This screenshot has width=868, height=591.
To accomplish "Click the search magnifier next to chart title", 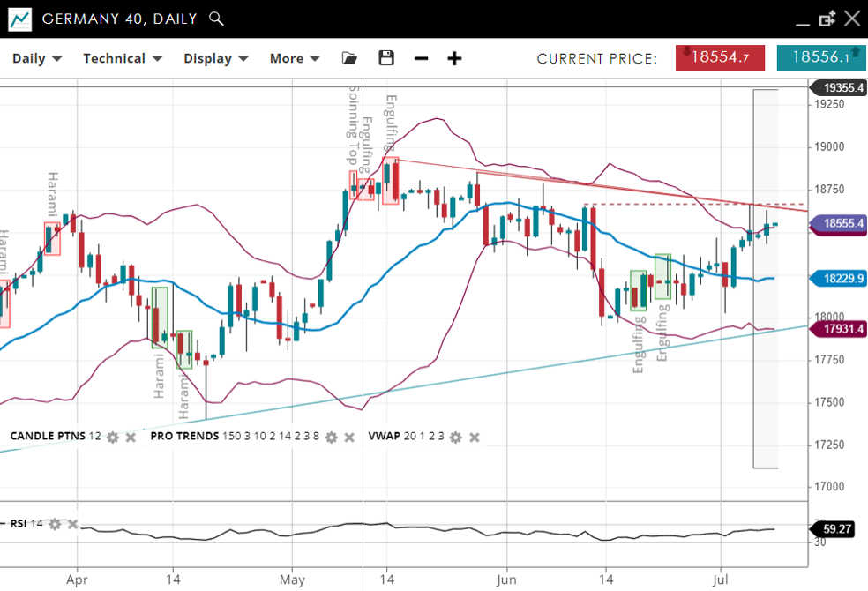I will point(216,19).
